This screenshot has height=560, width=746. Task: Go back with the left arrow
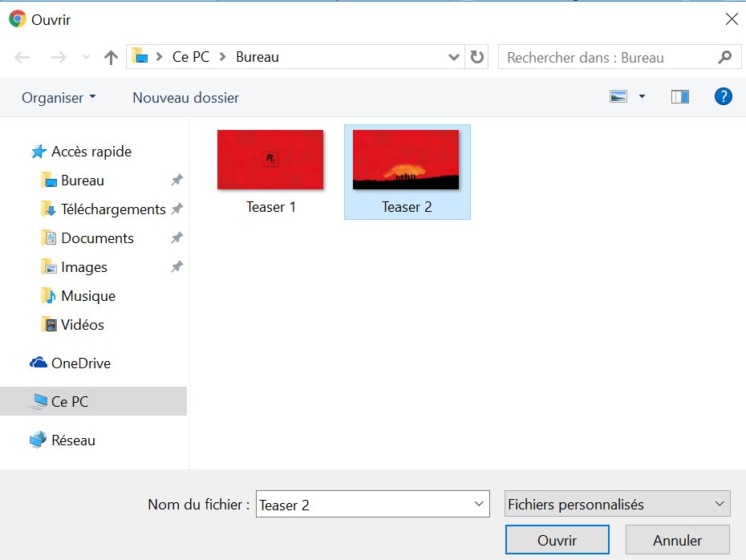pos(22,58)
